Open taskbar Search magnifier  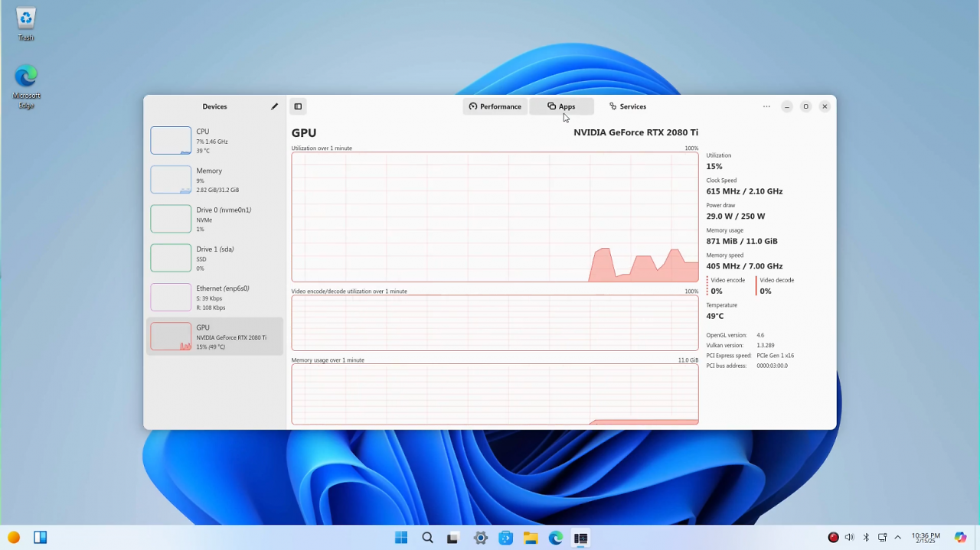pos(427,538)
